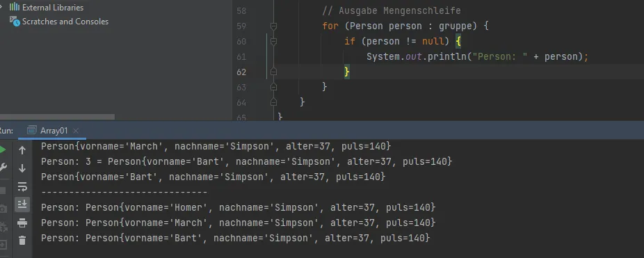The image size is (644, 258).
Task: Click fold end marker on line 64
Action: [x=273, y=102]
